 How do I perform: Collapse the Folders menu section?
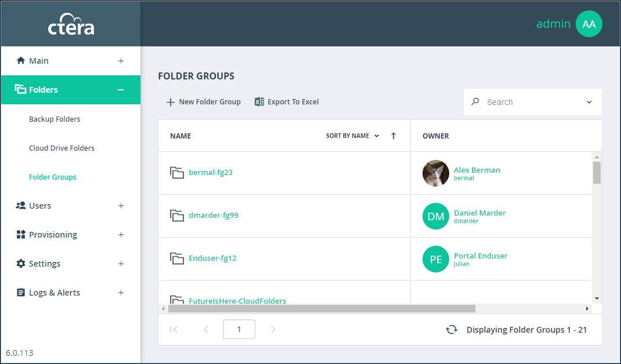pyautogui.click(x=121, y=90)
